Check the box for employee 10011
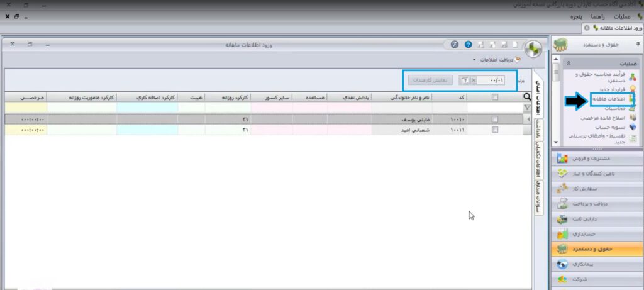Screen dimensions: 644x290 pos(495,130)
